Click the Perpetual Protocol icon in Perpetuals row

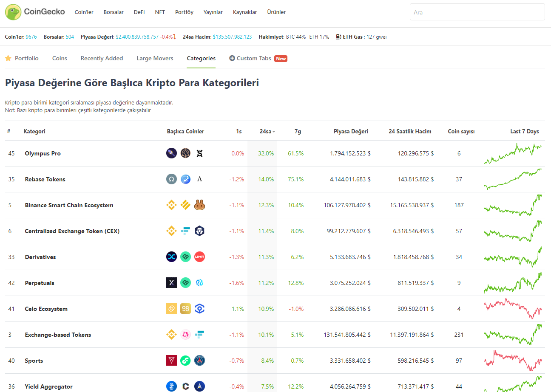185,283
